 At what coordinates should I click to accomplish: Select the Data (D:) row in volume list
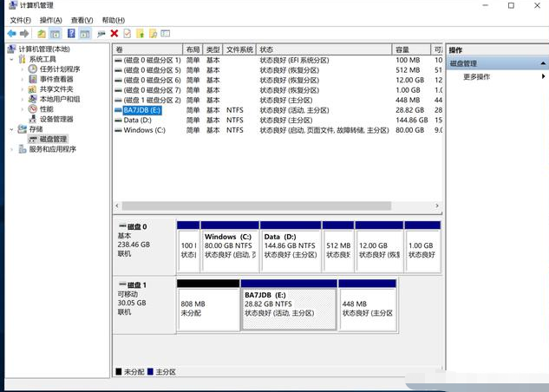(x=138, y=121)
